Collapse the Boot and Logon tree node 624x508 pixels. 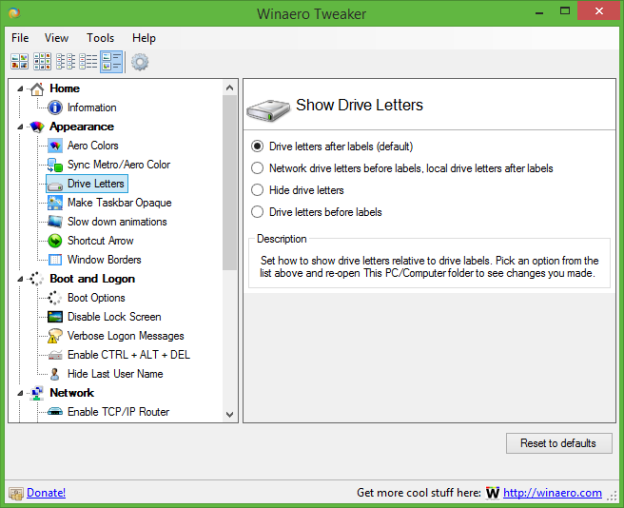pyautogui.click(x=20, y=279)
